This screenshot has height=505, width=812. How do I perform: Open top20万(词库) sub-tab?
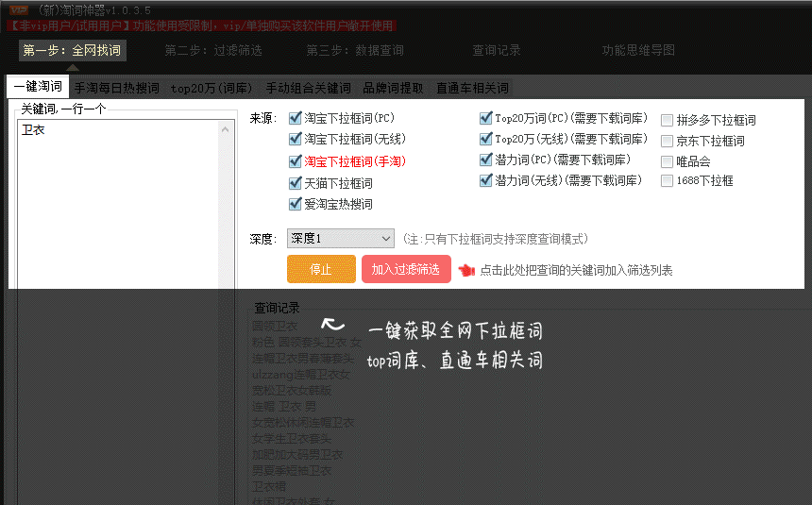click(211, 88)
